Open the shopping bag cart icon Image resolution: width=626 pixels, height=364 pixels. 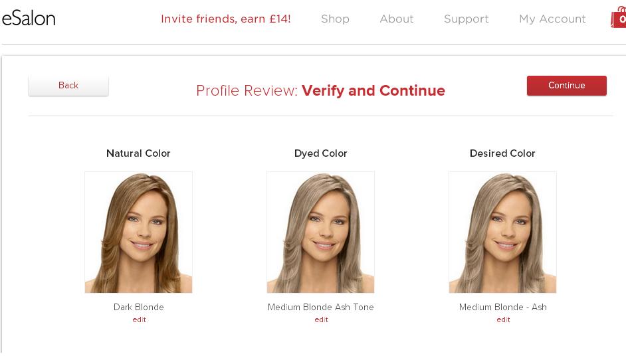tap(619, 17)
